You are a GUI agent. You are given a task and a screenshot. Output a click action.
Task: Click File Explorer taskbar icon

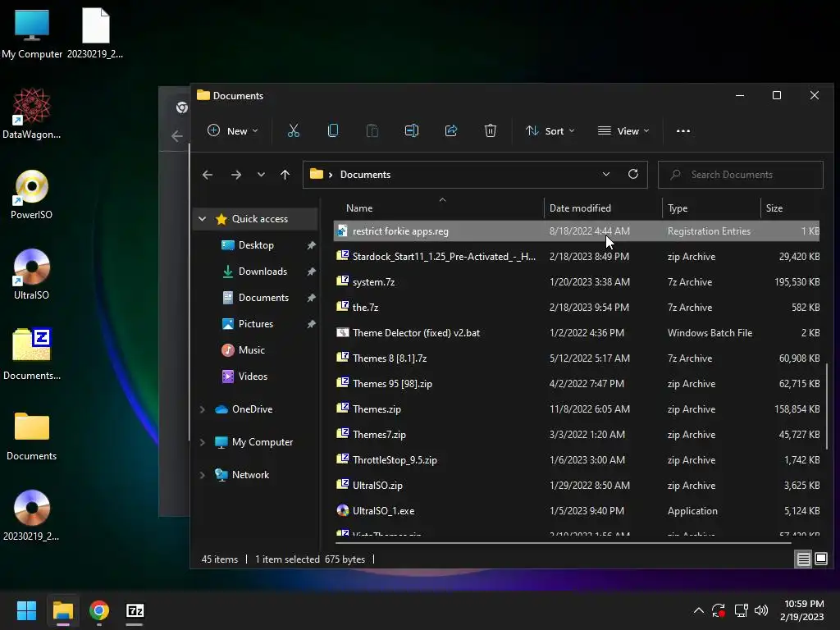point(62,610)
